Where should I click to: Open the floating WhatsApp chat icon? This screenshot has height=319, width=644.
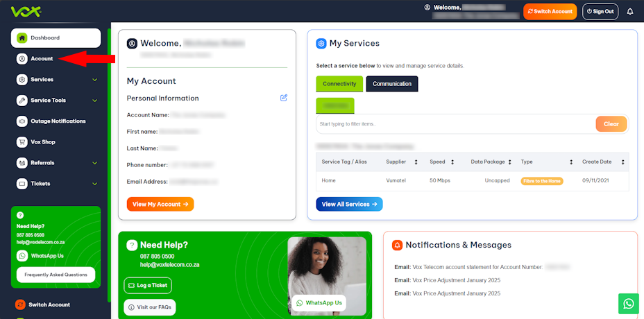pos(628,304)
